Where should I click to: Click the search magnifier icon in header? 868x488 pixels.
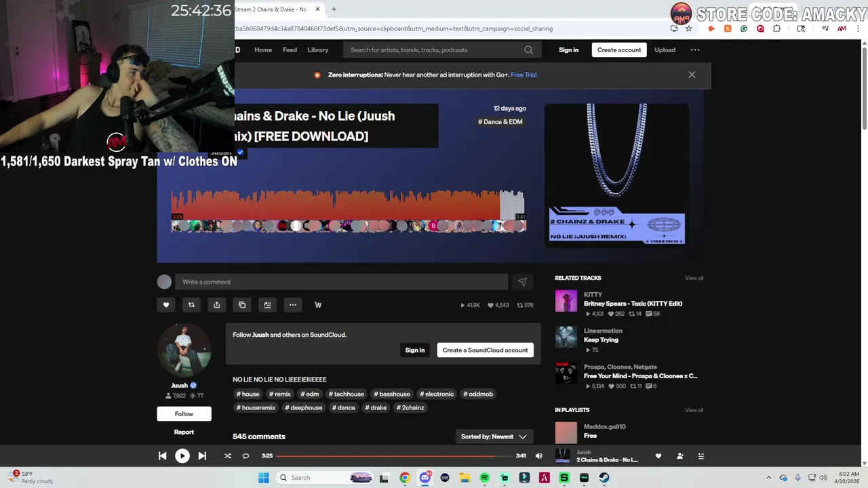coord(528,49)
